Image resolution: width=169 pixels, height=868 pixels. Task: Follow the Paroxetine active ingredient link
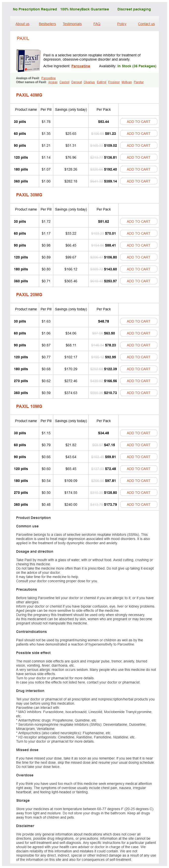(x=81, y=66)
